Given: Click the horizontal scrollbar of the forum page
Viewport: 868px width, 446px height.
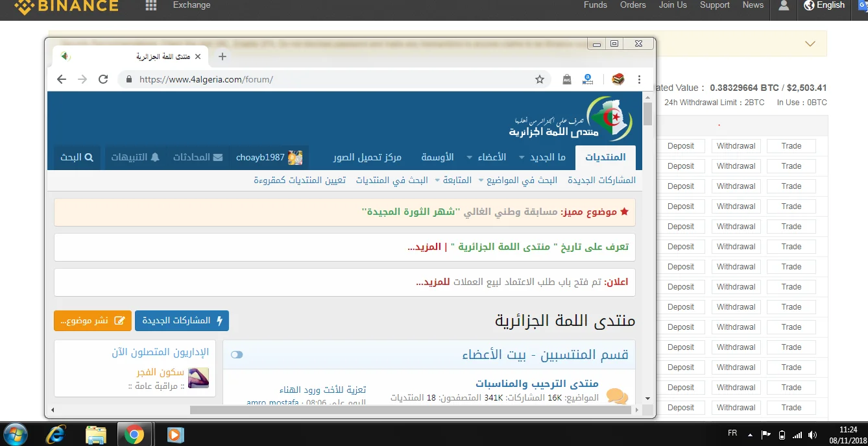Looking at the screenshot, I should 409,410.
